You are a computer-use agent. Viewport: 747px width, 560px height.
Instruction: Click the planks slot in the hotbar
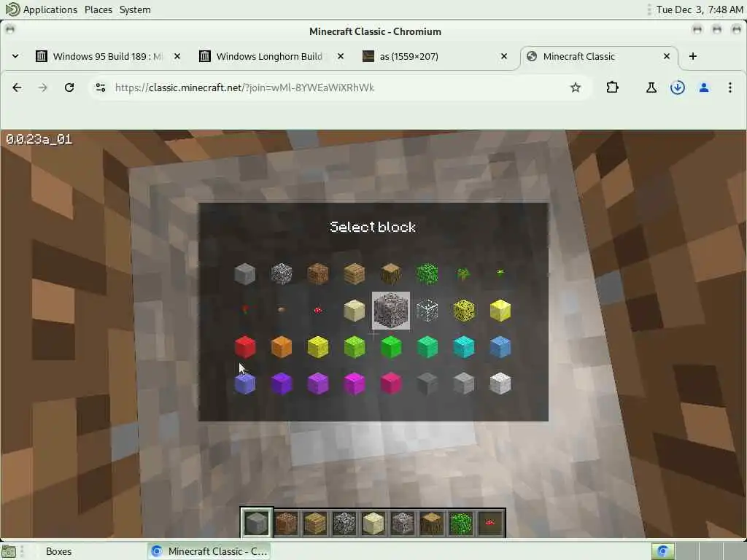point(315,522)
